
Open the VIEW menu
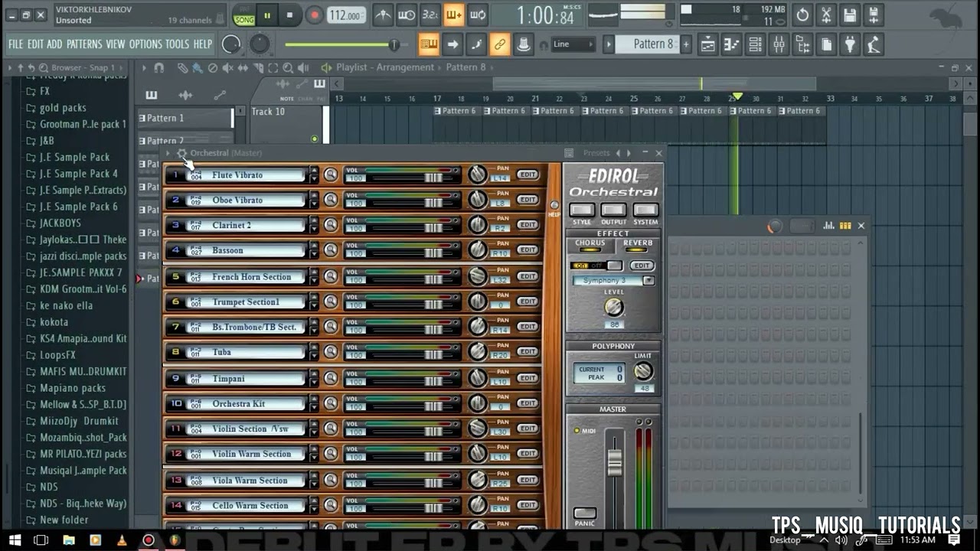pyautogui.click(x=116, y=44)
